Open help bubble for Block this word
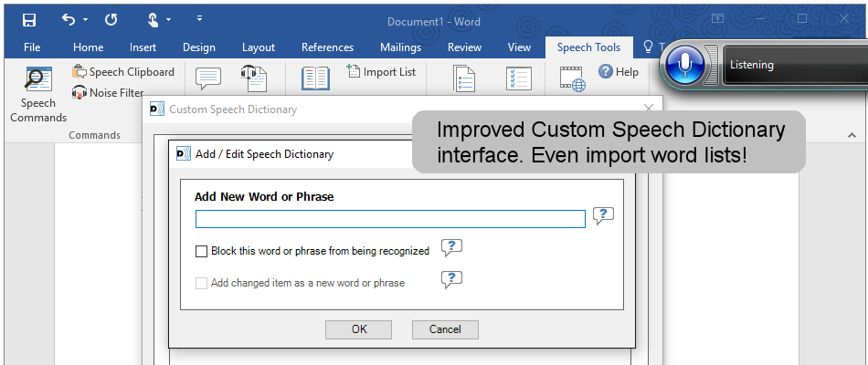 point(451,248)
